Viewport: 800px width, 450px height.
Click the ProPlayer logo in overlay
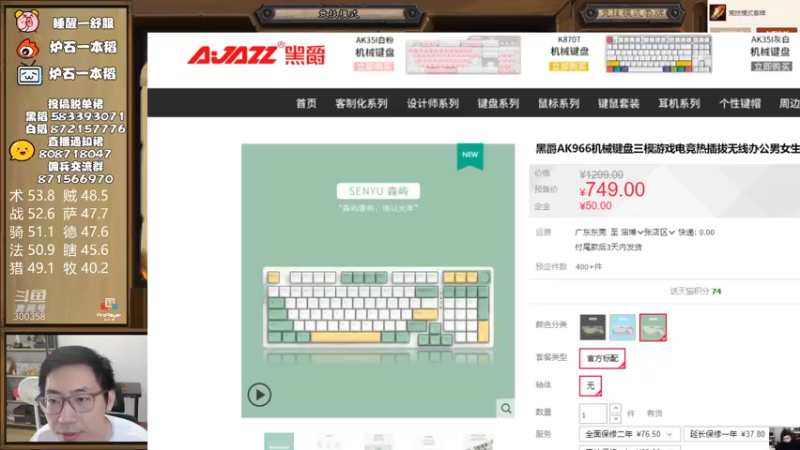(109, 309)
